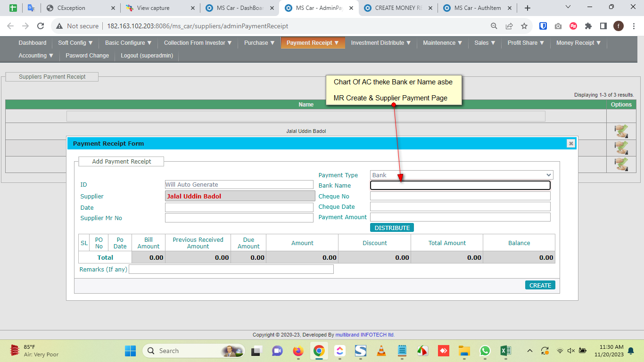The height and width of the screenshot is (362, 644).
Task: Close the CException tab
Action: tap(113, 8)
